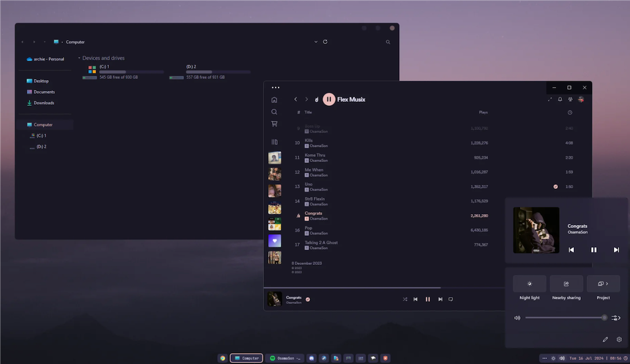The image size is (630, 364).
Task: Expand the Project options chevron
Action: [x=608, y=283]
